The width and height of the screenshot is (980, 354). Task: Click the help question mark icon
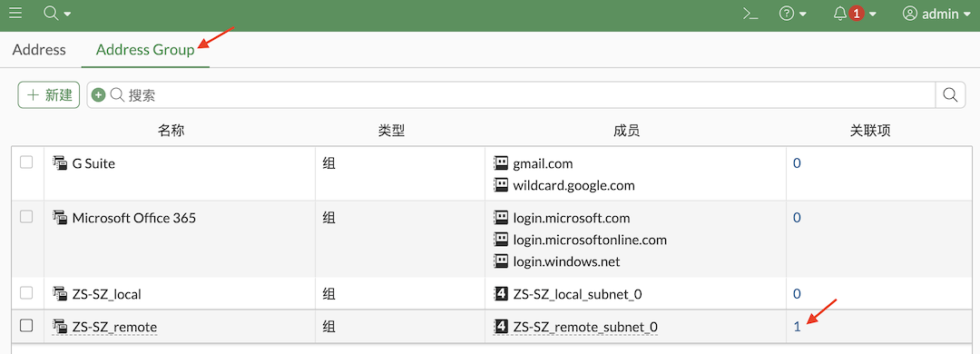787,13
